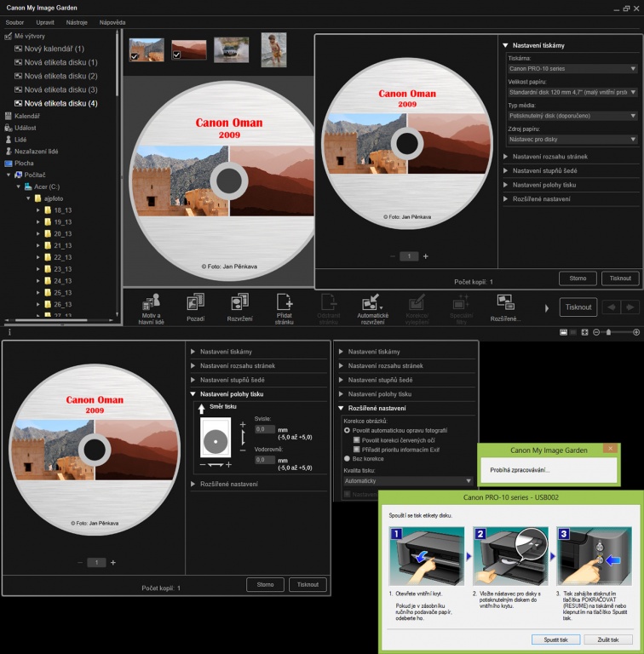Select Nová etiketa disku (2) in sidebar
This screenshot has width=644, height=654.
(56, 76)
